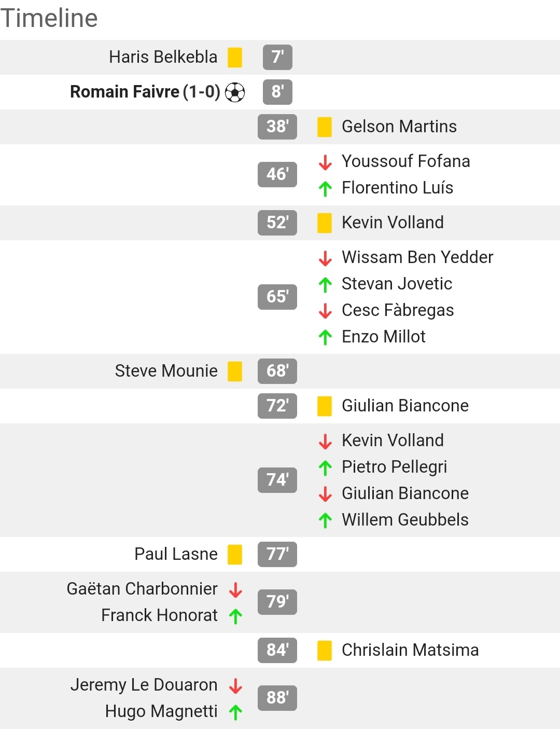Image resolution: width=560 pixels, height=756 pixels.
Task: Open the Romain Faivre goal scorer link
Action: [x=145, y=92]
